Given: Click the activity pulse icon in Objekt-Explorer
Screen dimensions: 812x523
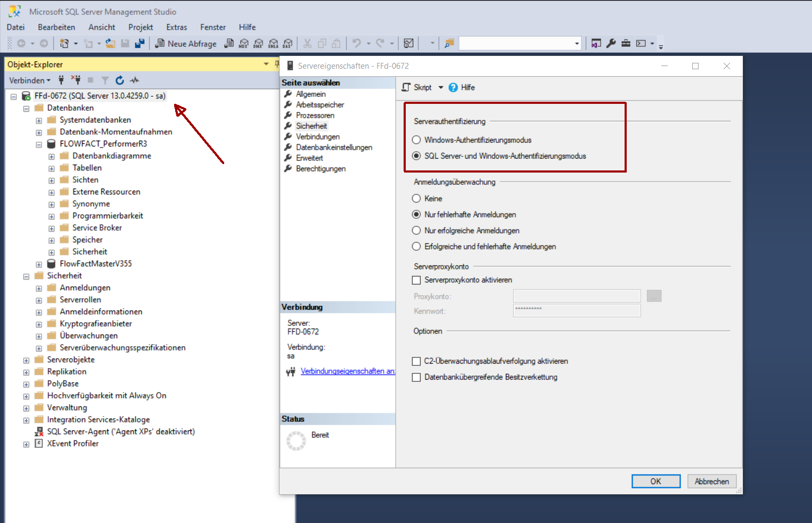Looking at the screenshot, I should coord(135,80).
